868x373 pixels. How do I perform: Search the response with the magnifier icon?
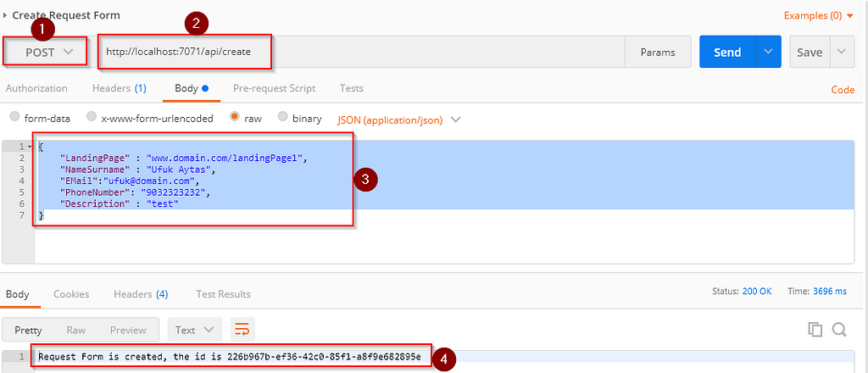(x=839, y=330)
